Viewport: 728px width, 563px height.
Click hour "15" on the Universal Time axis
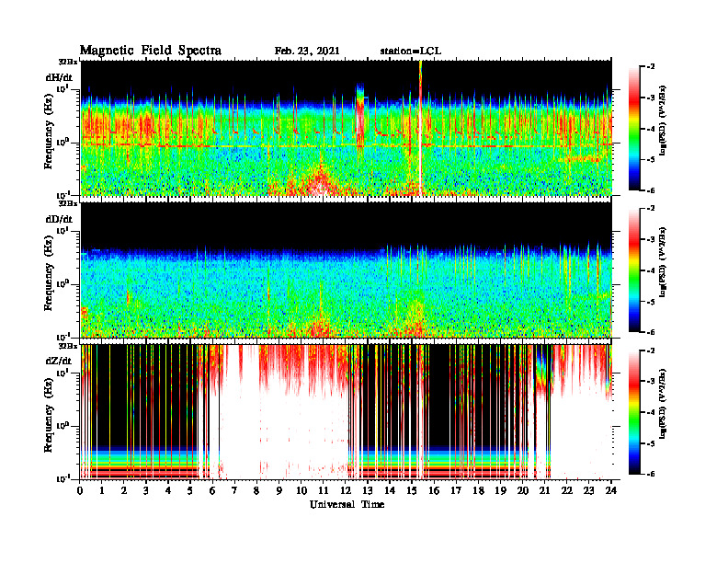point(412,491)
